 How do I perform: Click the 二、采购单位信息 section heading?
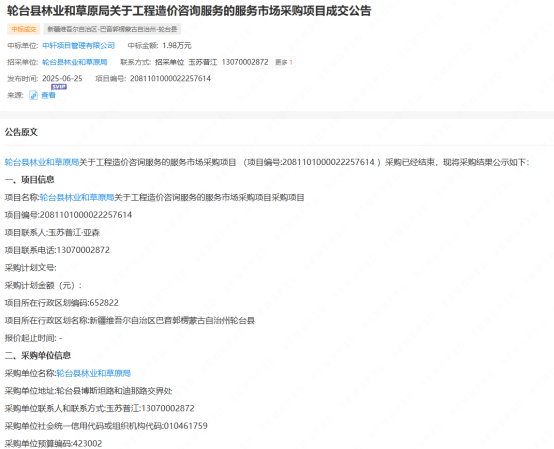(x=38, y=355)
